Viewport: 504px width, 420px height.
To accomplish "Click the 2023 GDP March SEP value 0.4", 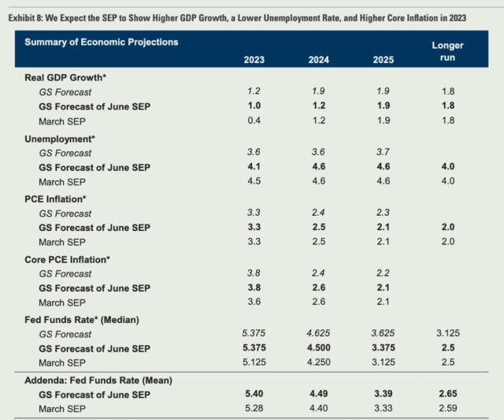I will point(254,121).
